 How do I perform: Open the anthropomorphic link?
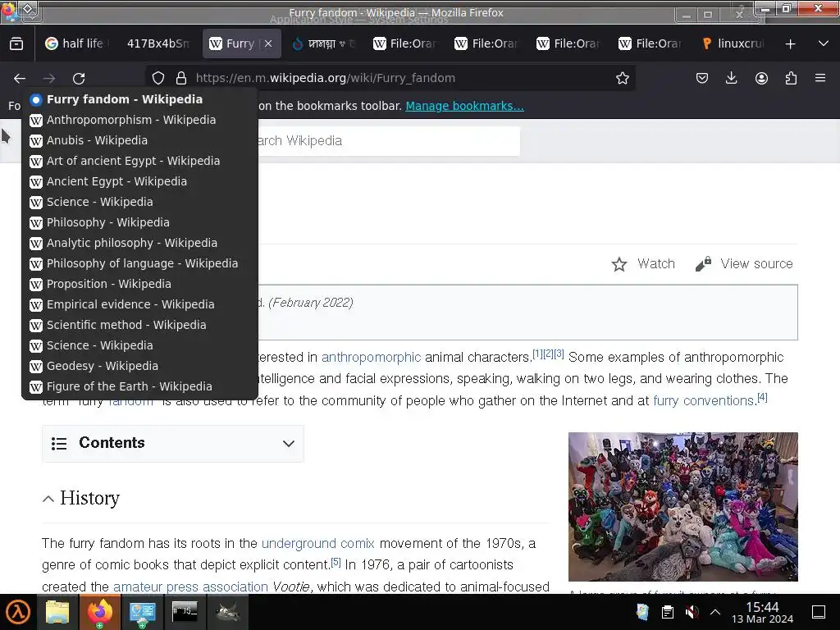pyautogui.click(x=372, y=358)
